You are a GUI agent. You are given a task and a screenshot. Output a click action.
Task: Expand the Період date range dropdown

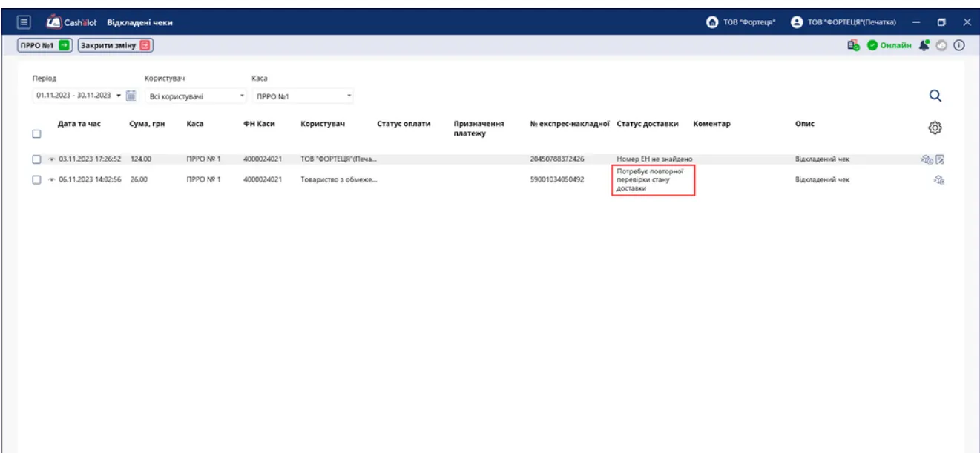tap(78, 96)
